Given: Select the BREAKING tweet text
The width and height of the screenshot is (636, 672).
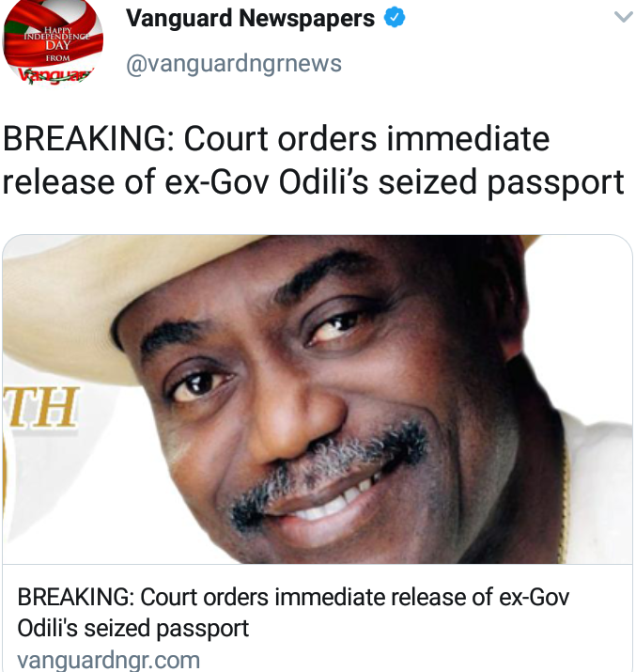Looking at the screenshot, I should pyautogui.click(x=313, y=161).
